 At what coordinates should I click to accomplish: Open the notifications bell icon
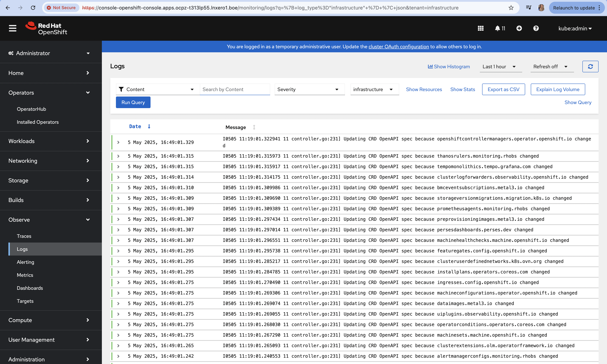coord(498,28)
